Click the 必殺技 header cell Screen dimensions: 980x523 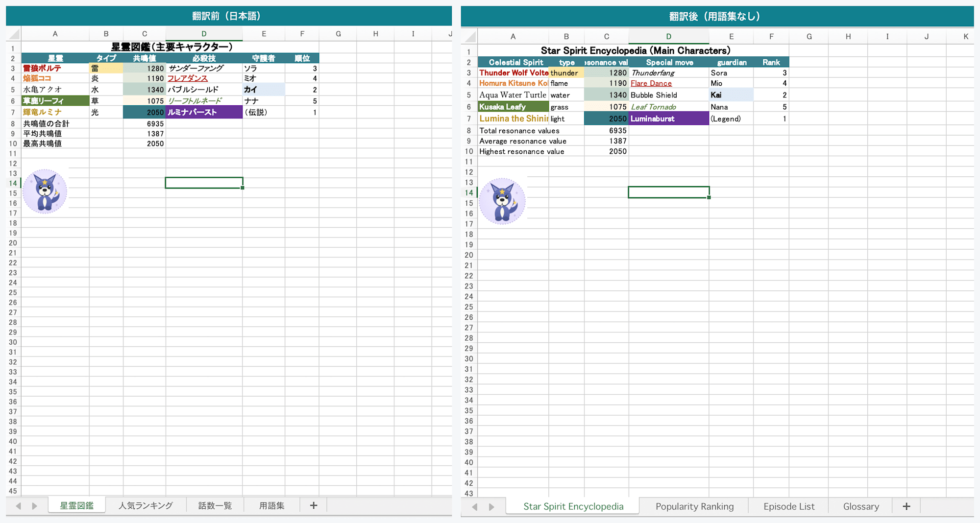pyautogui.click(x=204, y=58)
